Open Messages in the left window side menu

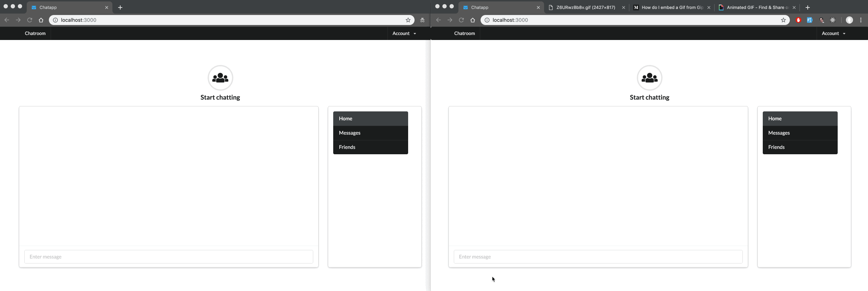point(371,133)
